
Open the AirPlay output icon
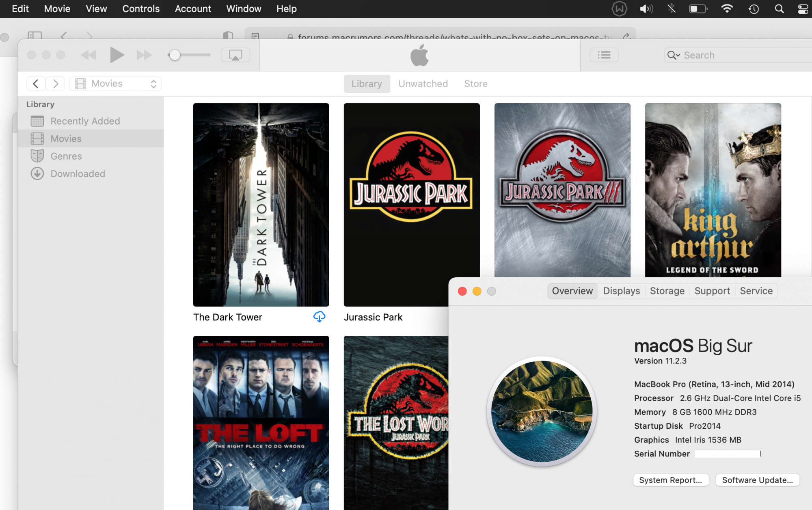[235, 55]
